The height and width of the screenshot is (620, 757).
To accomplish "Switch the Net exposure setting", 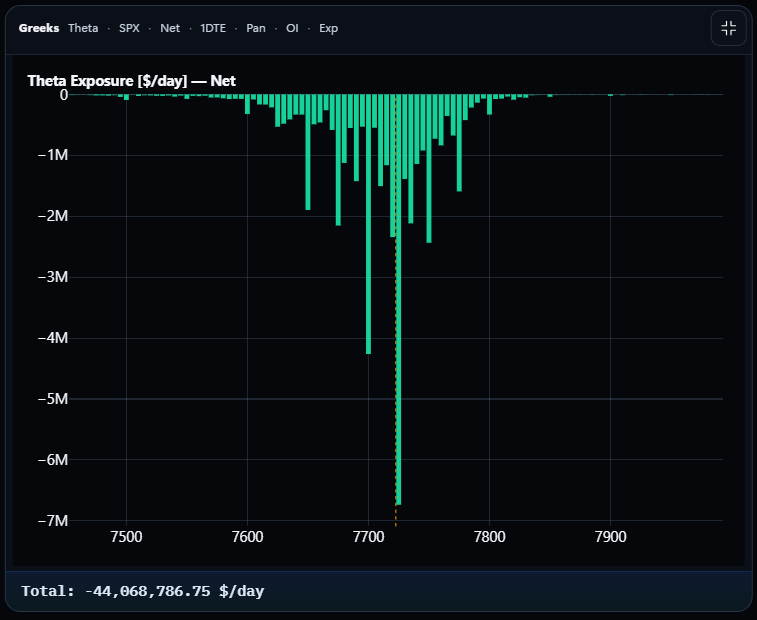I will [170, 28].
